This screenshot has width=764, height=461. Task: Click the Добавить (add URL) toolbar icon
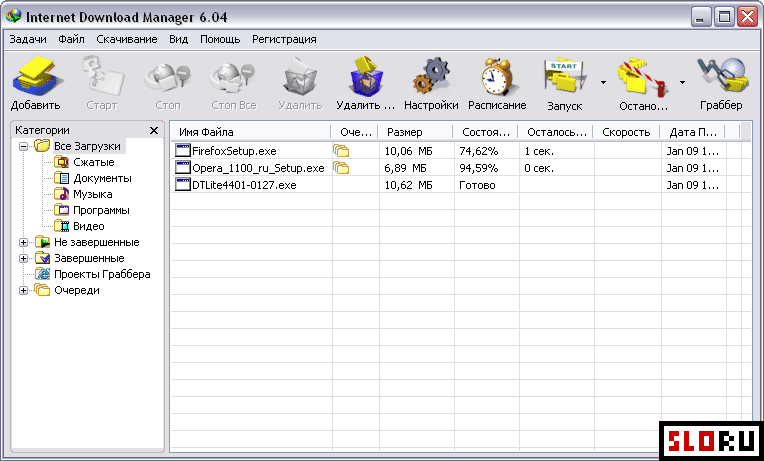tap(36, 77)
